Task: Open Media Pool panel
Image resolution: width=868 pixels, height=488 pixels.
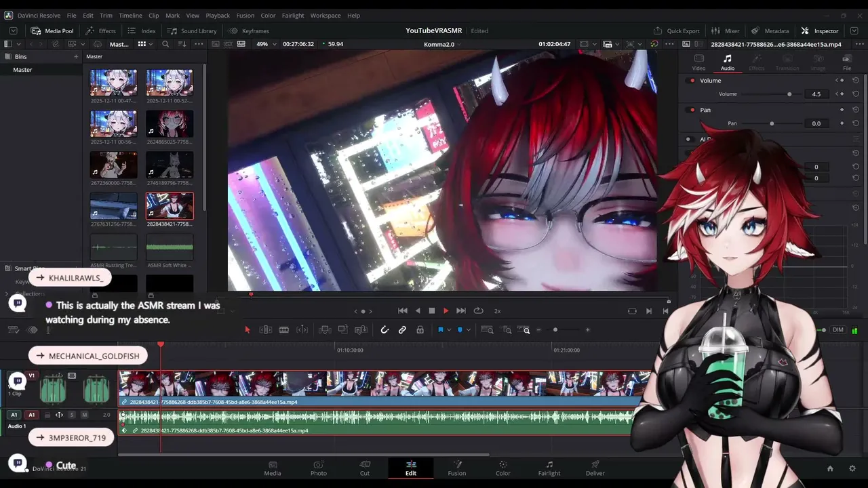Action: [x=52, y=30]
